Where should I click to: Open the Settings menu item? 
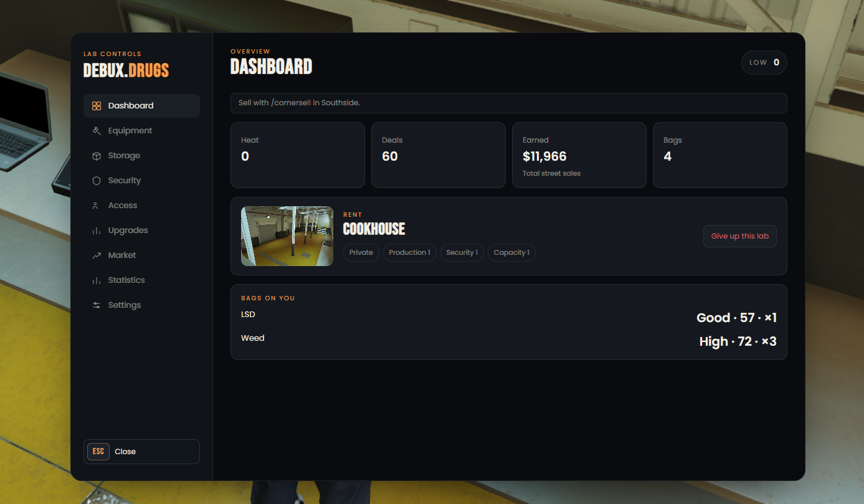pos(141,305)
